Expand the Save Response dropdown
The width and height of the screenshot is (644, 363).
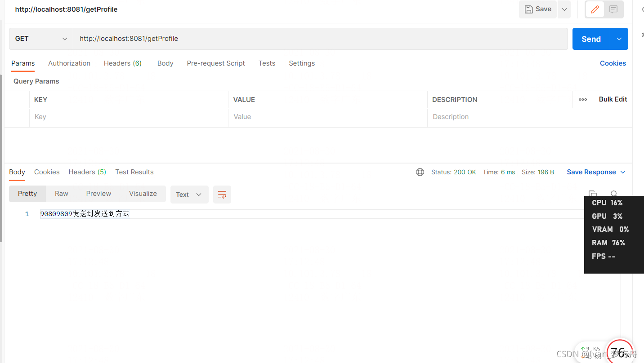622,172
